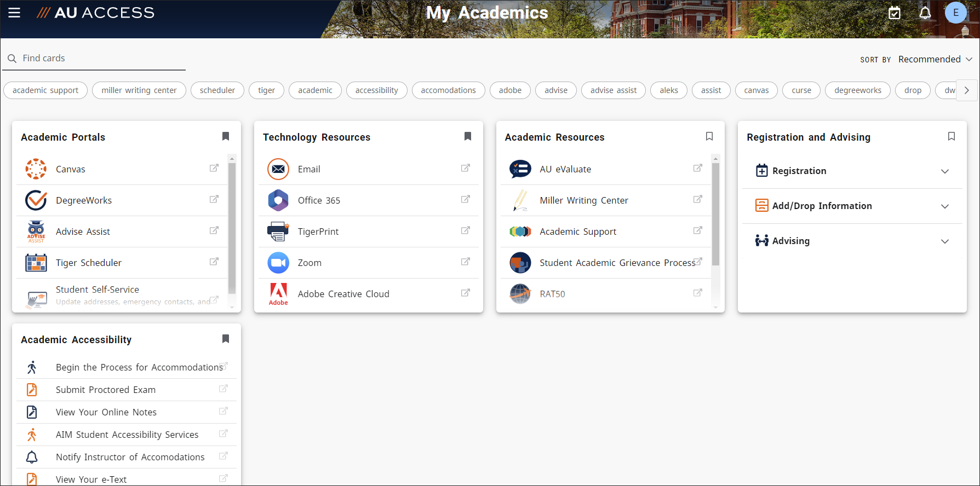Expand the Add/Drop Information section

tap(852, 206)
